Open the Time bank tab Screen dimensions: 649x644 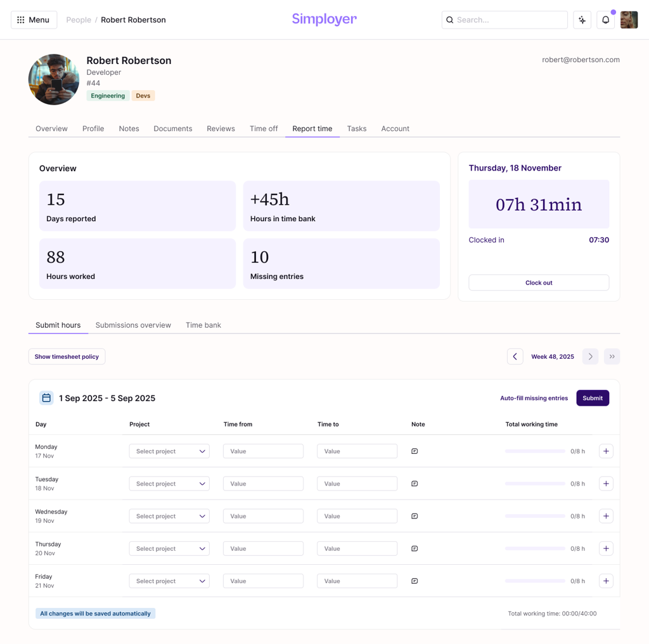(x=203, y=325)
